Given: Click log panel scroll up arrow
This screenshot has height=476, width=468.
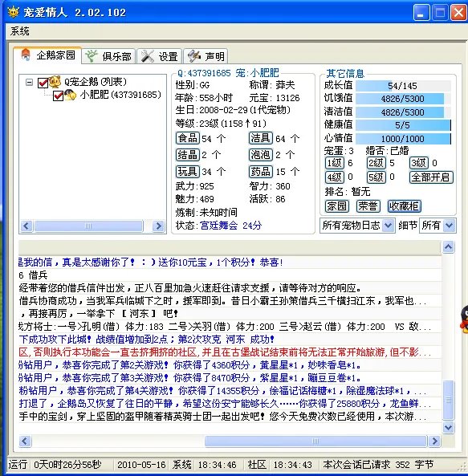Looking at the screenshot, I should point(449,246).
